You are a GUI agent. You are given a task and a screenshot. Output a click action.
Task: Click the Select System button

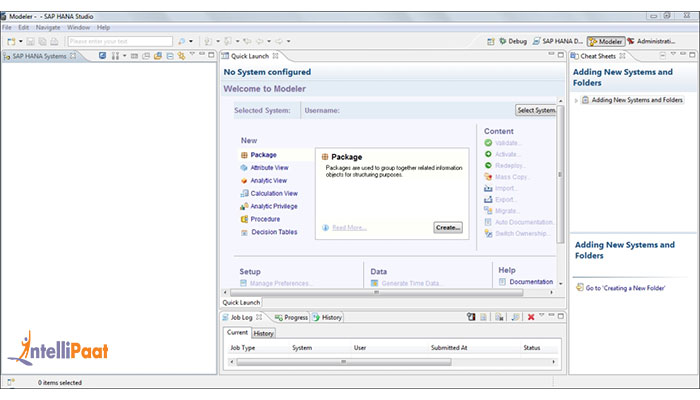536,110
